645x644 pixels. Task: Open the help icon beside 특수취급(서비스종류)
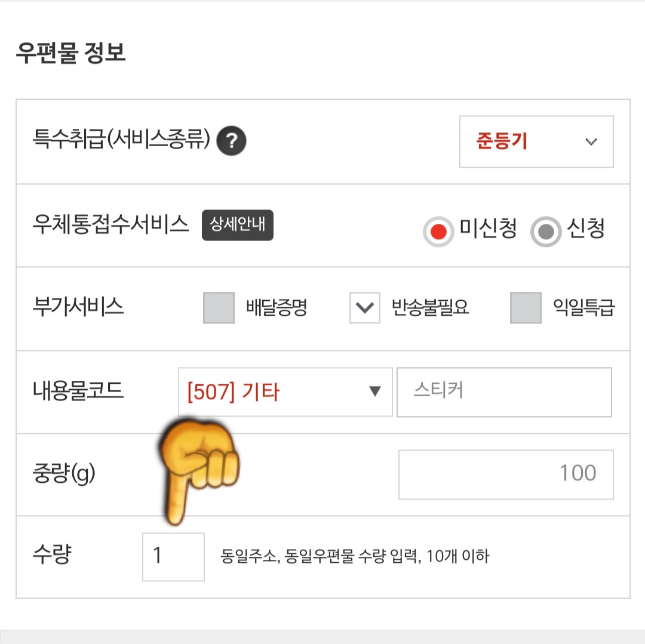pyautogui.click(x=232, y=141)
